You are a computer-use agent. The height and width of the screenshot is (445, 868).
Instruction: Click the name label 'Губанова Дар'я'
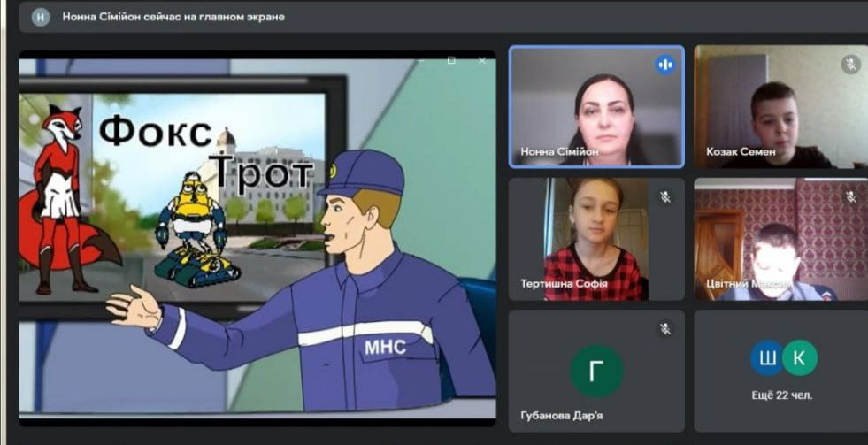562,416
